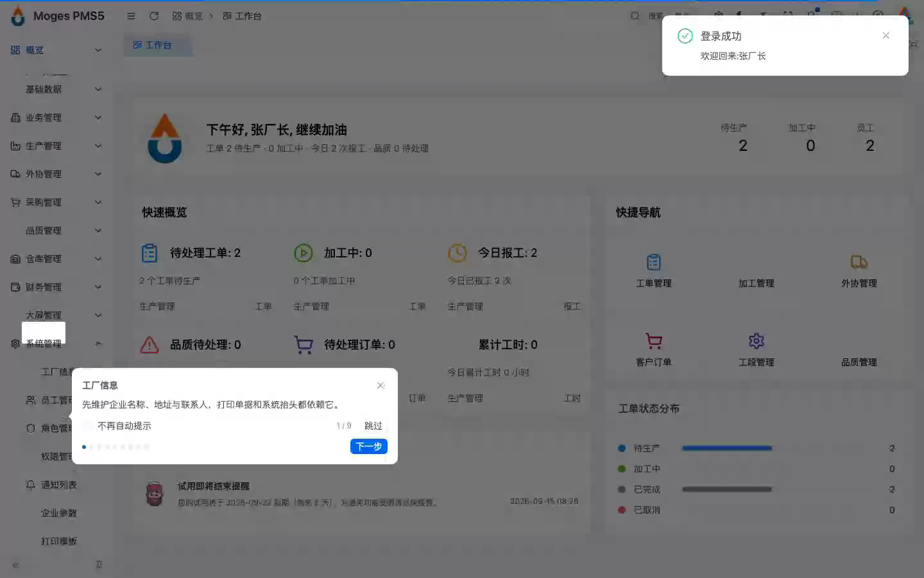924x578 pixels.
Task: Click the 员工管理 people icon
Action: coord(31,400)
